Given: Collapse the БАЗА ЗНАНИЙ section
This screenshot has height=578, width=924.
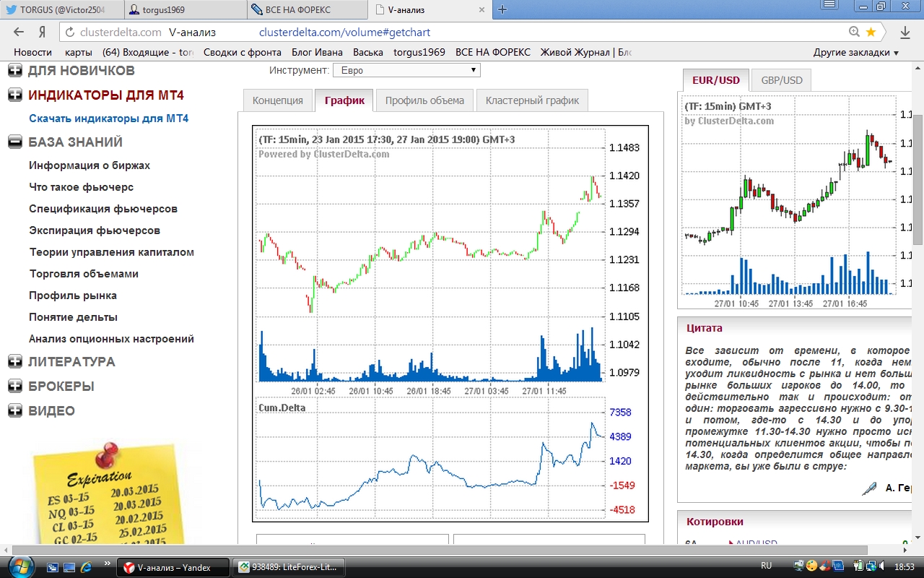Looking at the screenshot, I should [x=14, y=142].
